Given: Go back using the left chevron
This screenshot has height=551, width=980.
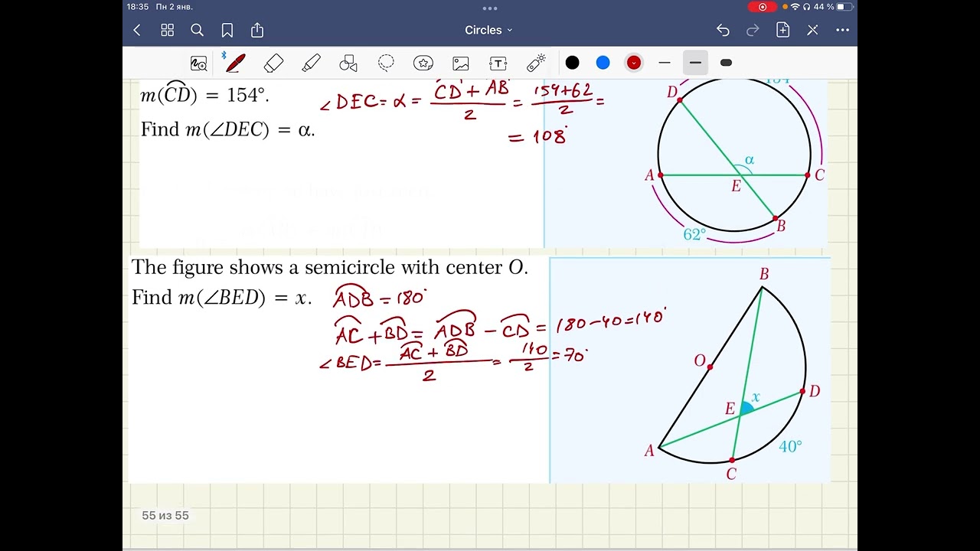Looking at the screenshot, I should point(137,30).
